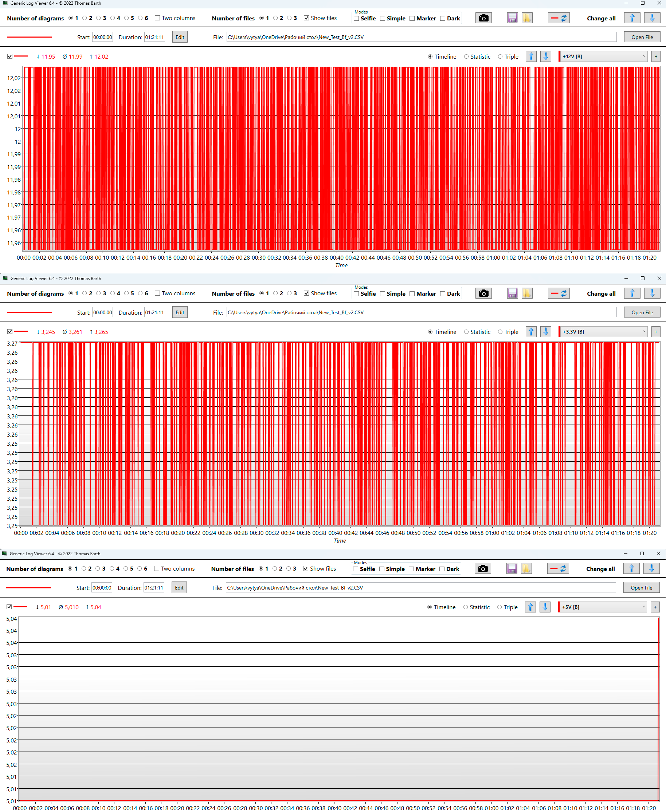Click the camera icon in the +5V window

483,568
